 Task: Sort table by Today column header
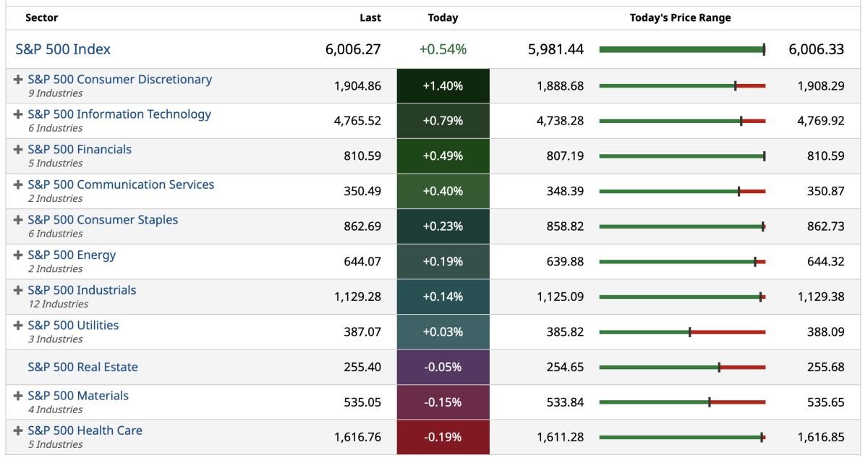443,17
